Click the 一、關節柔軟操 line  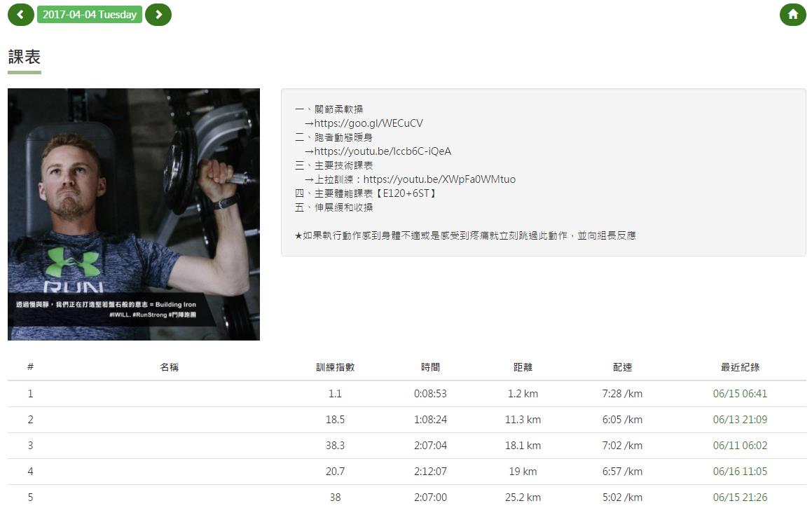[x=329, y=109]
